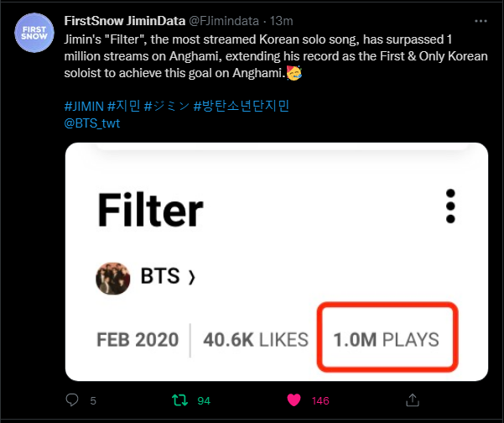Open the 13m tweet timestamp
504x423 pixels.
pyautogui.click(x=281, y=21)
